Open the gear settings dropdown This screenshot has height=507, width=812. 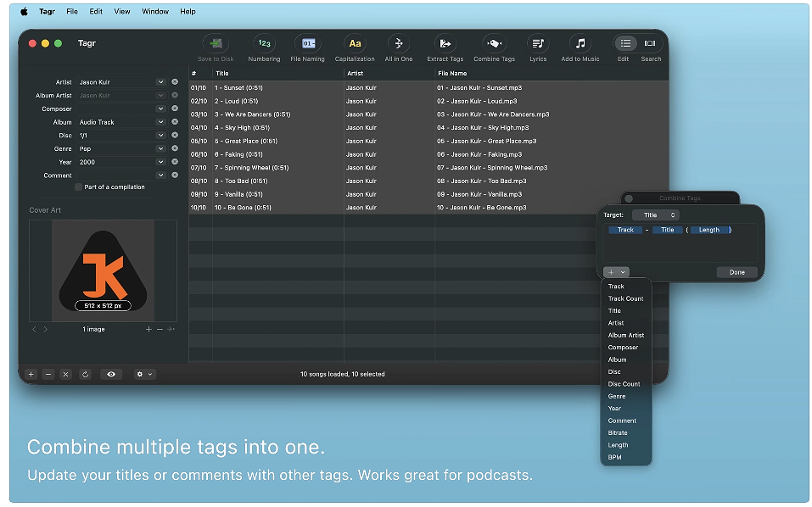[144, 374]
